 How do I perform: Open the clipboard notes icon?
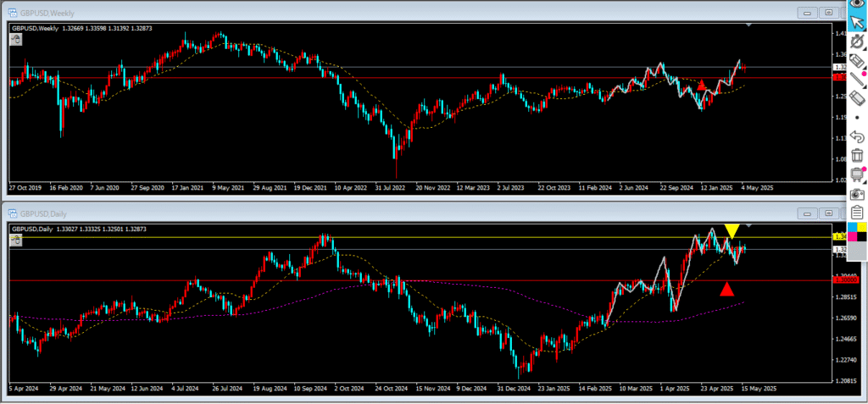[856, 211]
